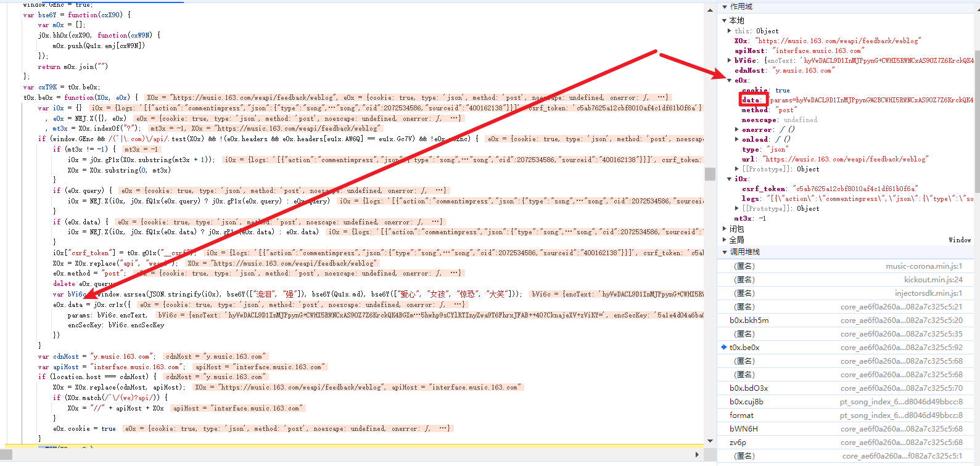Click the scope panel vertical scrollbar
980x466 pixels.
pos(977,123)
